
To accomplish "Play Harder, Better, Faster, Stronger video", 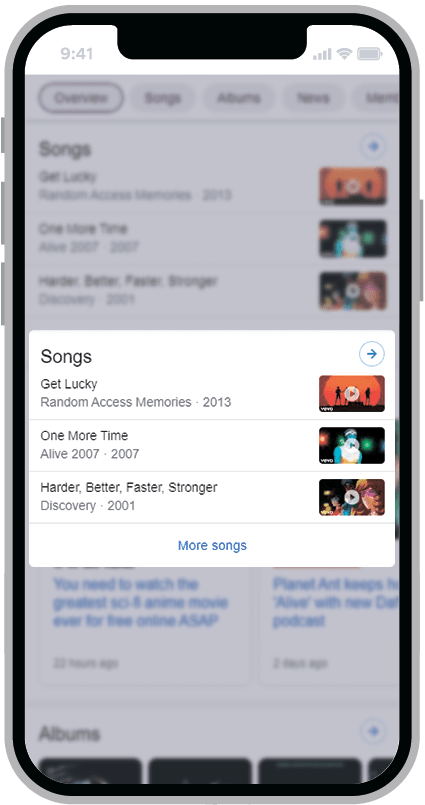I will [x=352, y=497].
